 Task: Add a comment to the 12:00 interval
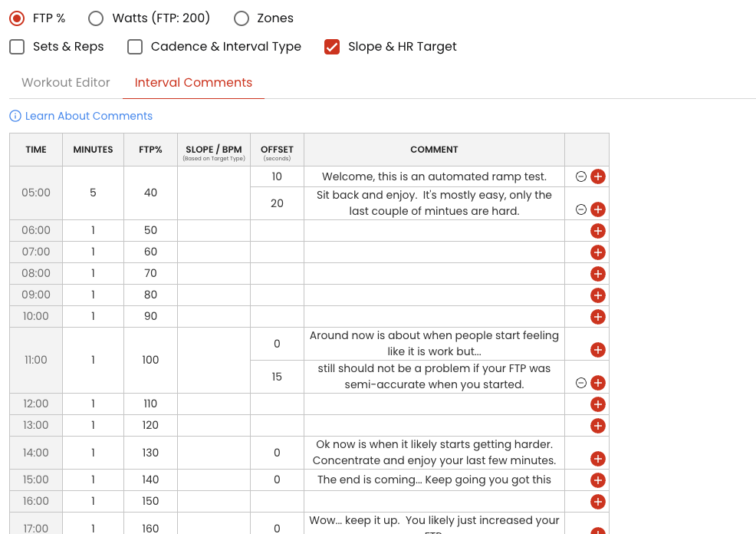[x=598, y=404]
